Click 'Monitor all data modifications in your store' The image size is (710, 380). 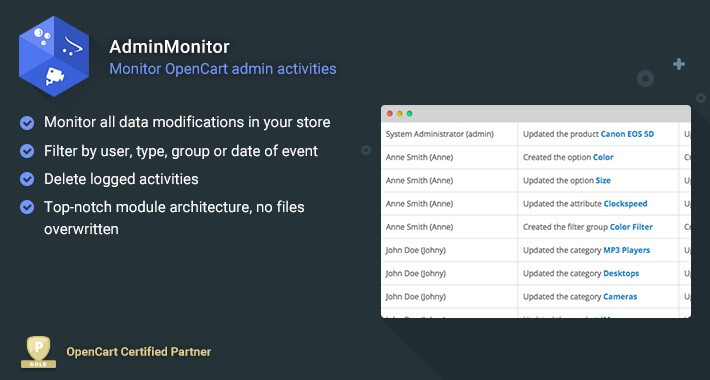[x=187, y=122]
